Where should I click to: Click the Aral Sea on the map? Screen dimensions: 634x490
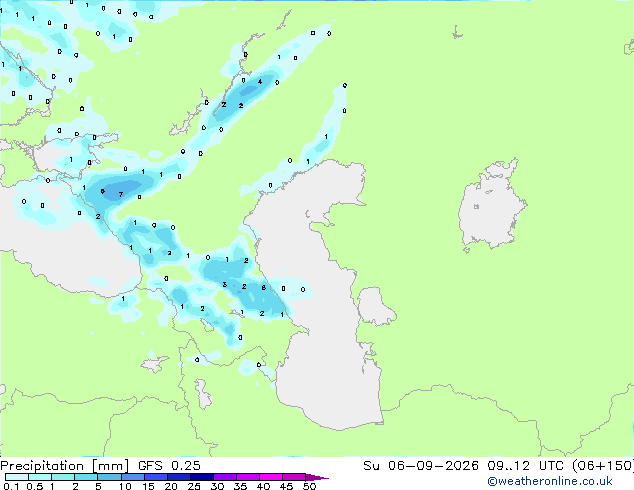point(491,206)
